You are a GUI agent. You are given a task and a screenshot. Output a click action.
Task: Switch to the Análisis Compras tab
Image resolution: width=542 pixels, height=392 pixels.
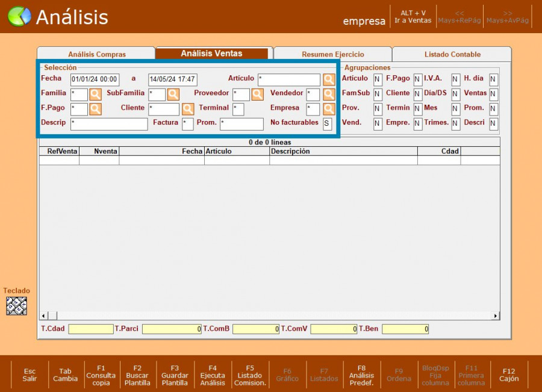(97, 54)
